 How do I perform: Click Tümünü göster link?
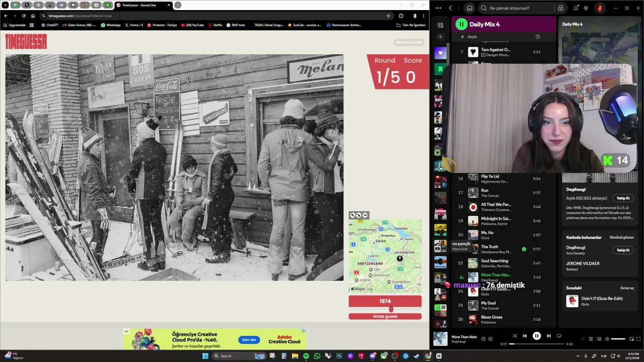tap(621, 237)
